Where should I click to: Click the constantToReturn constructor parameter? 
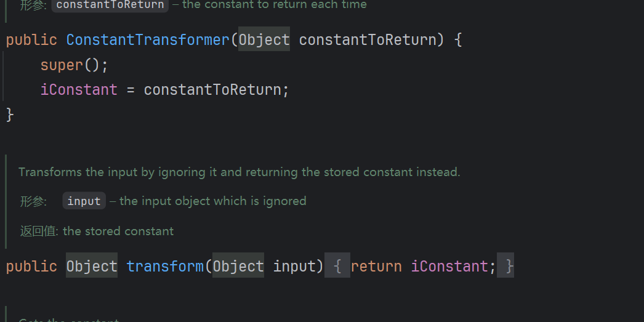coord(368,40)
